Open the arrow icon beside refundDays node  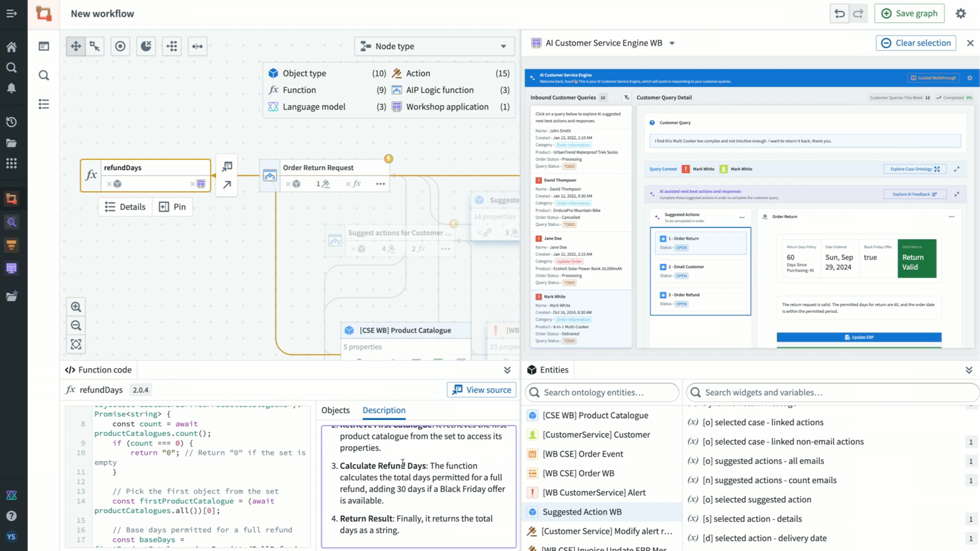227,184
